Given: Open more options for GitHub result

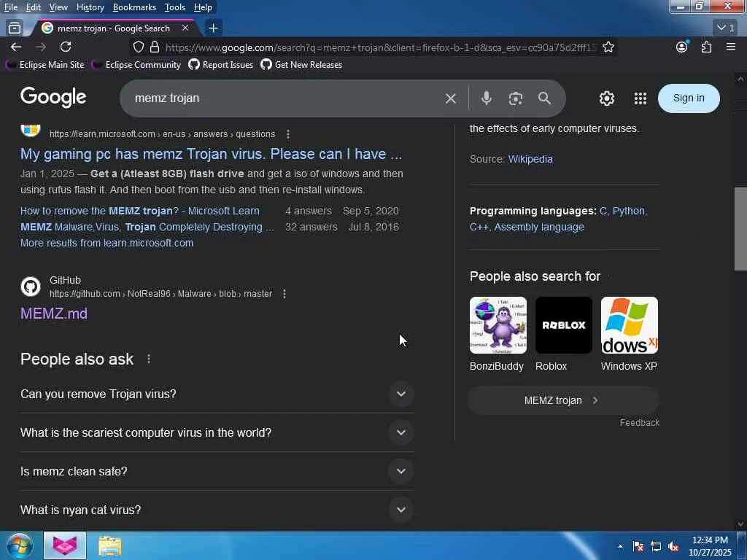Looking at the screenshot, I should point(285,294).
